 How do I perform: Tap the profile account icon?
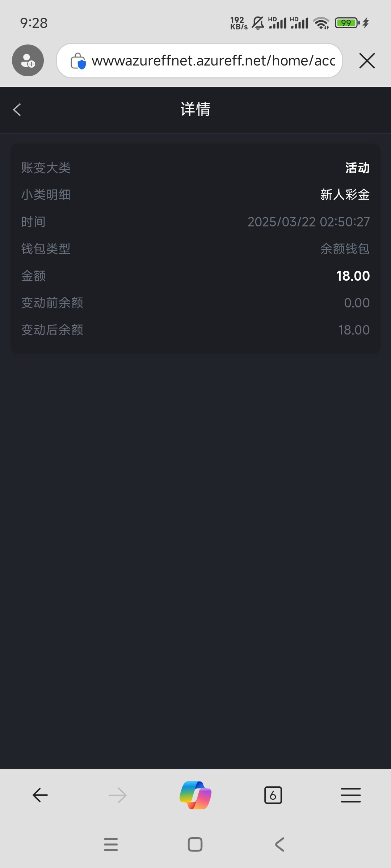coord(28,60)
